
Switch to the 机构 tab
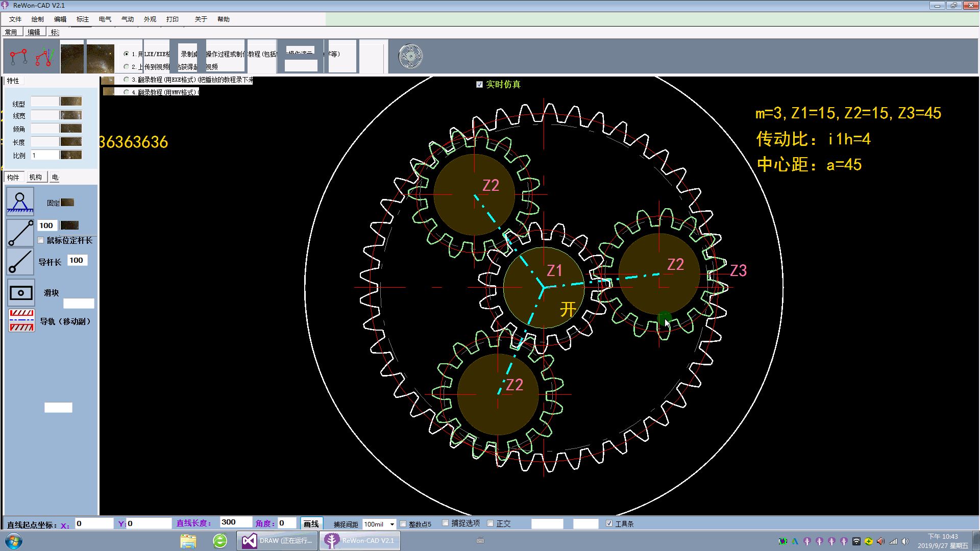[36, 177]
